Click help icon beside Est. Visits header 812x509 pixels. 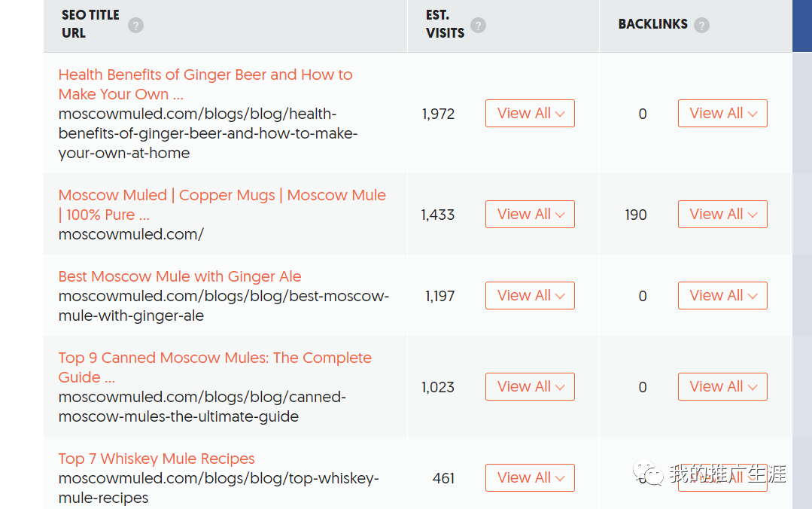pyautogui.click(x=478, y=25)
